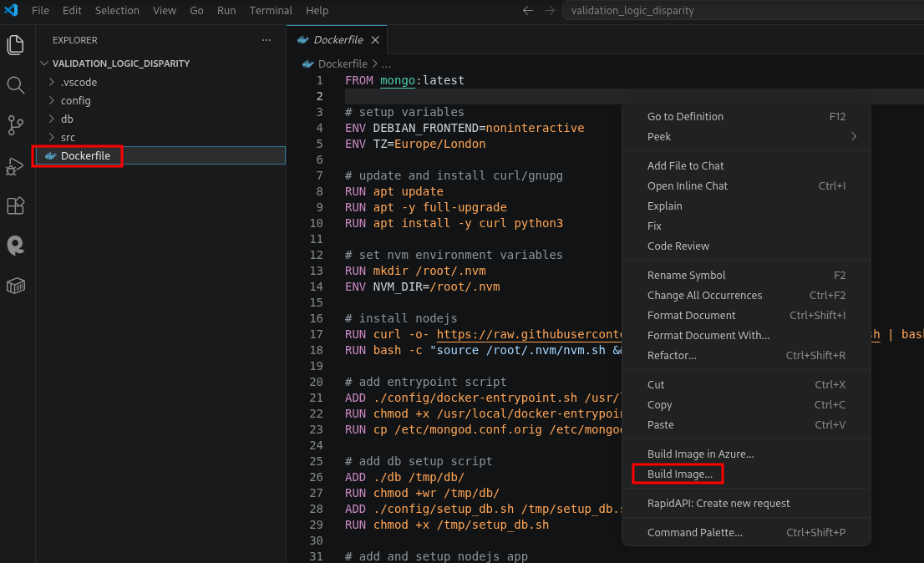
Task: Open the Peek submenu arrow
Action: point(853,137)
